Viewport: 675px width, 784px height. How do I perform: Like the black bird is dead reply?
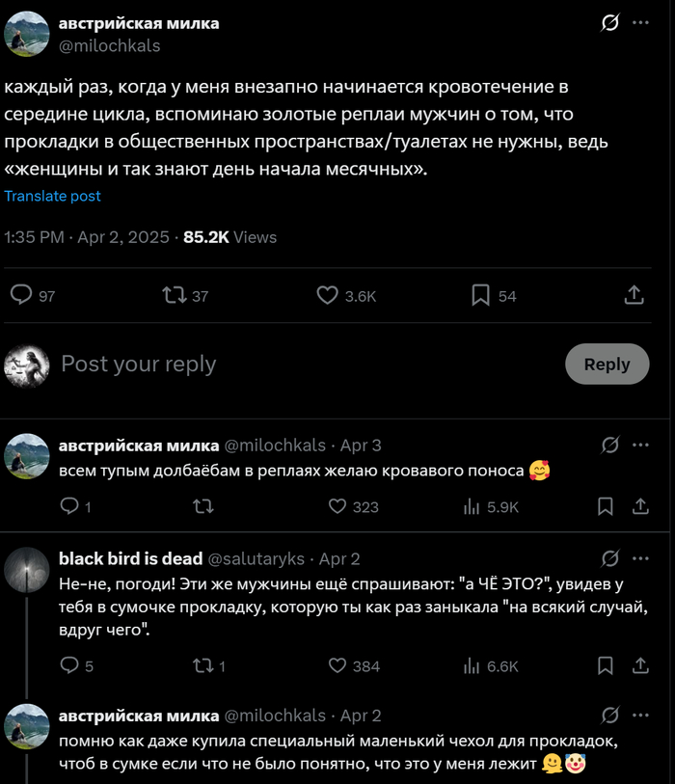point(337,665)
